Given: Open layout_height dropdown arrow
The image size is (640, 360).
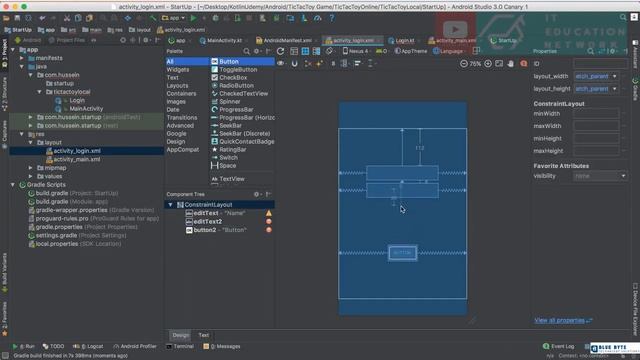Looking at the screenshot, I should pyautogui.click(x=614, y=89).
